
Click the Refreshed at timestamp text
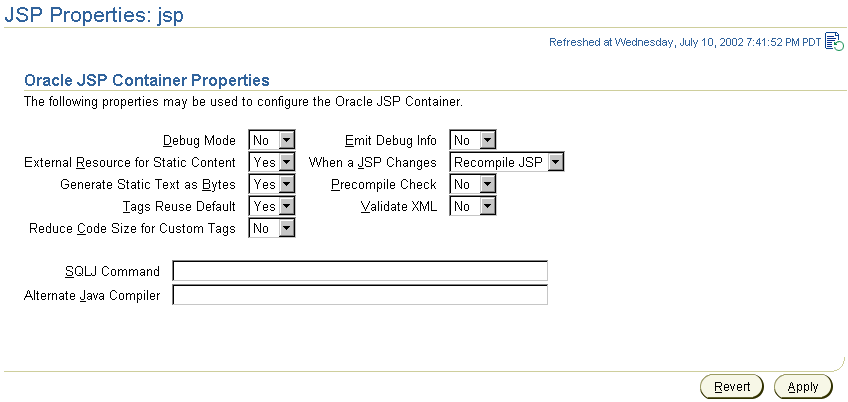[684, 43]
